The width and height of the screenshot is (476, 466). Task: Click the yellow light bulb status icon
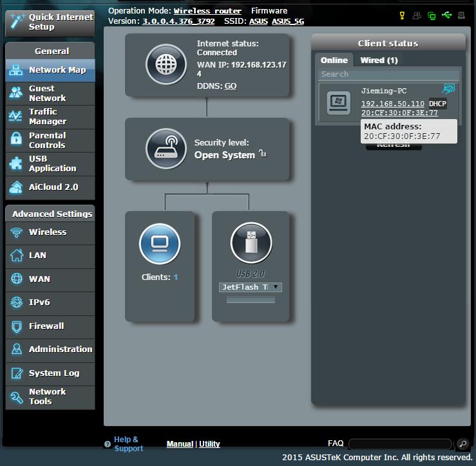pyautogui.click(x=402, y=15)
